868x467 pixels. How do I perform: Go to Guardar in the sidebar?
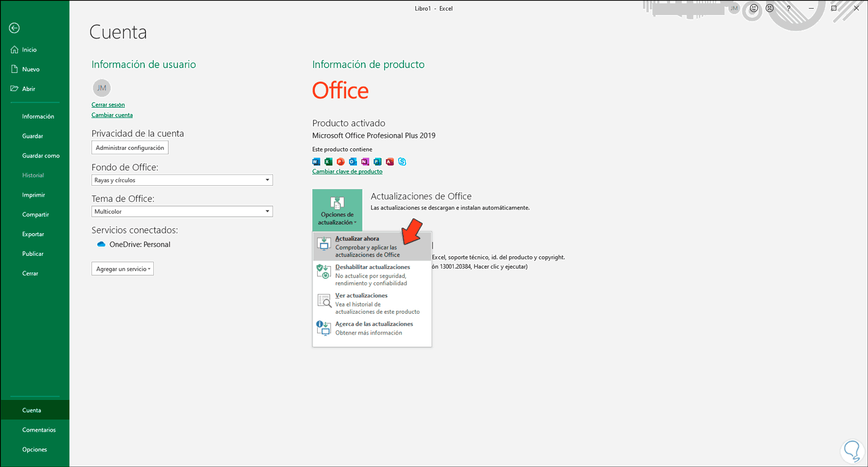(x=35, y=136)
